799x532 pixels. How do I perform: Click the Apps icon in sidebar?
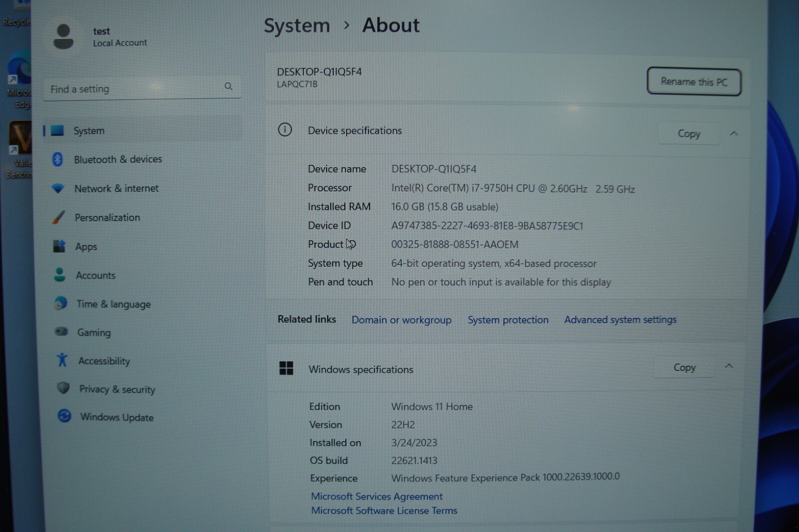[59, 246]
